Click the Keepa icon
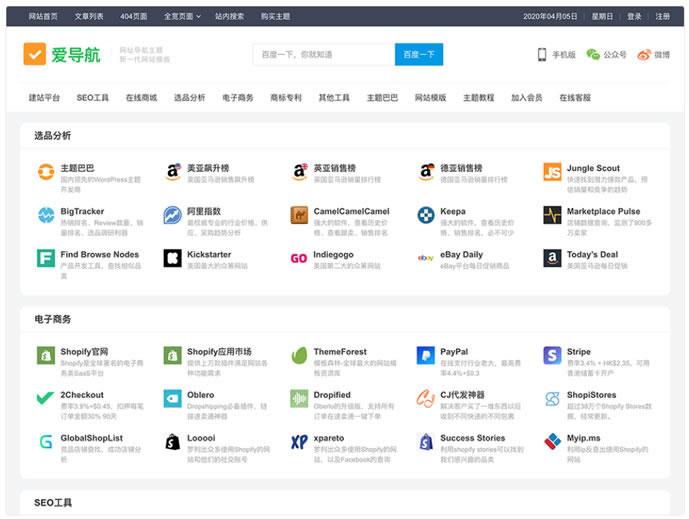This screenshot has height=519, width=689. tap(426, 215)
